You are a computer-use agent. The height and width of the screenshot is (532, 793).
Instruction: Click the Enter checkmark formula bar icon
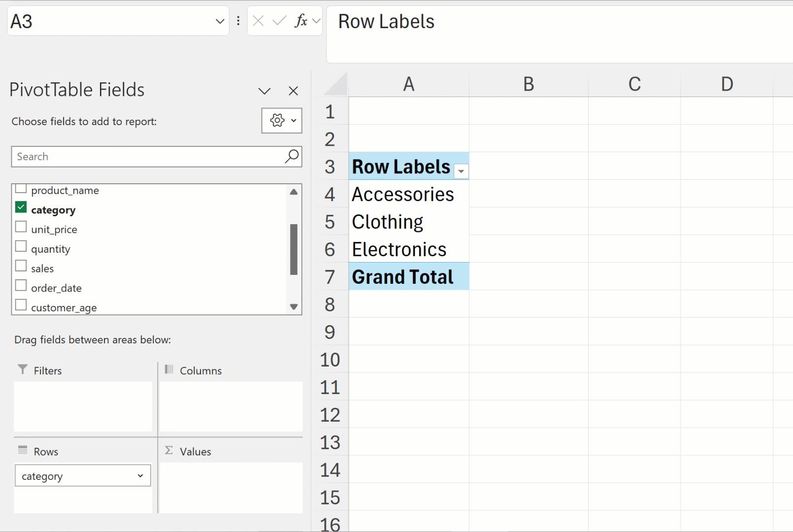[279, 21]
